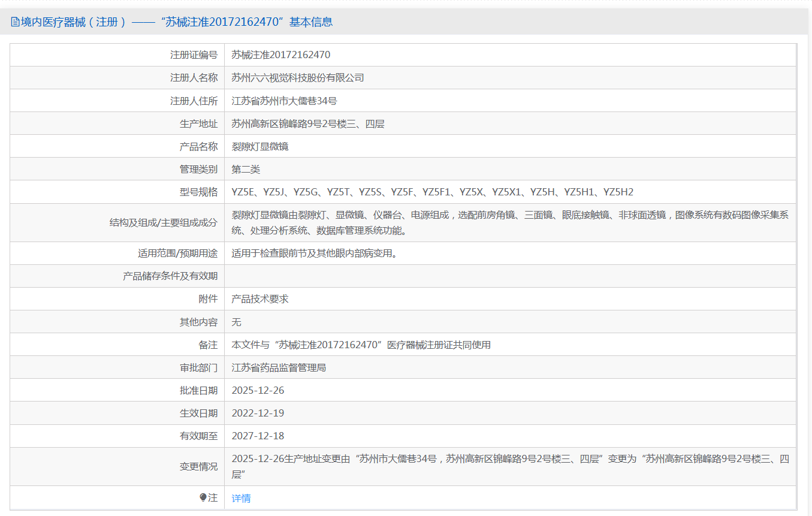
Task: Click the 其他内容 label
Action: click(x=199, y=321)
